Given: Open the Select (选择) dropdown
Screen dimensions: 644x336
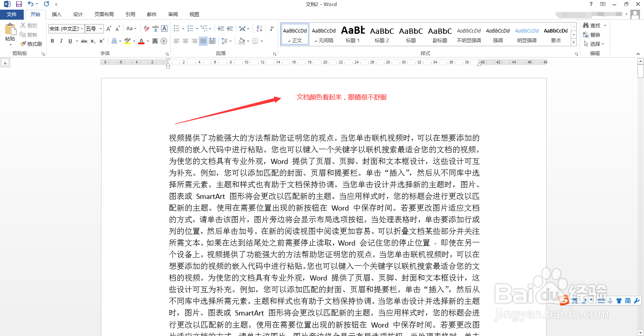Looking at the screenshot, I should click(x=594, y=44).
